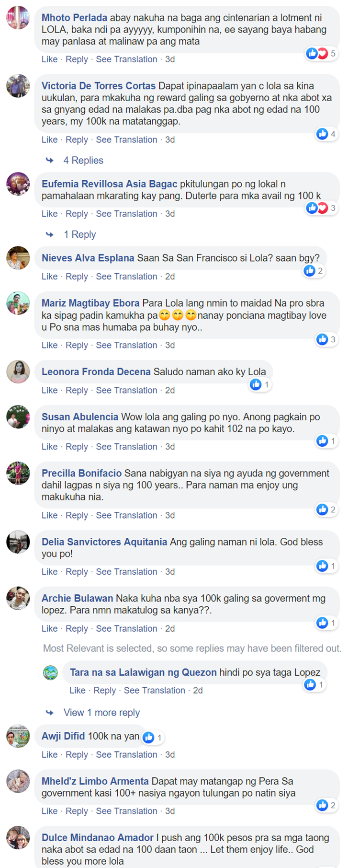Click reactions on Eufemia Revillosa Asia Bagac comment
This screenshot has height=868, width=359.
(322, 208)
